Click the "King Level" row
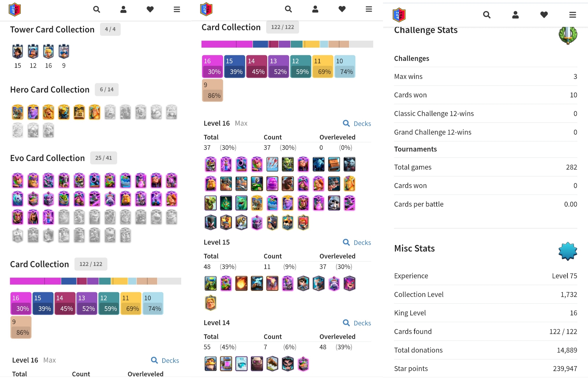 pos(486,313)
